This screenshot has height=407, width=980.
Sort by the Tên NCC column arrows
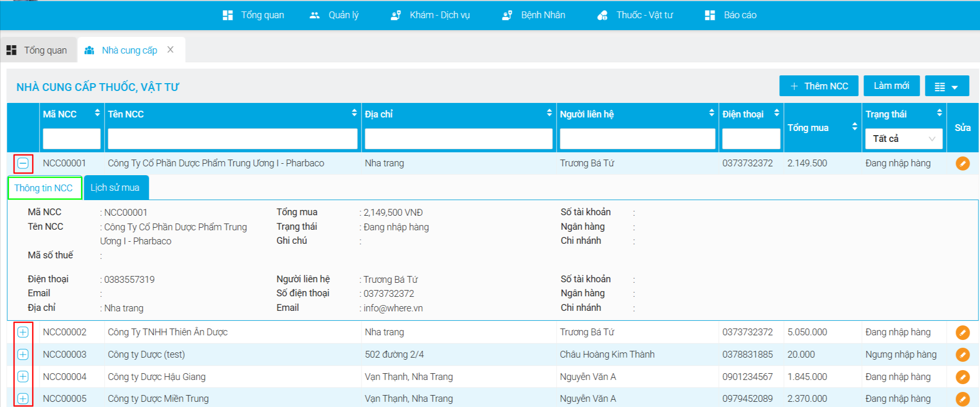click(354, 113)
